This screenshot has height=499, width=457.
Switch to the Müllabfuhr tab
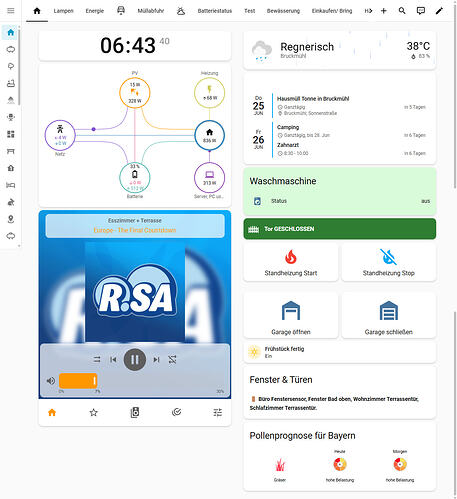click(151, 11)
